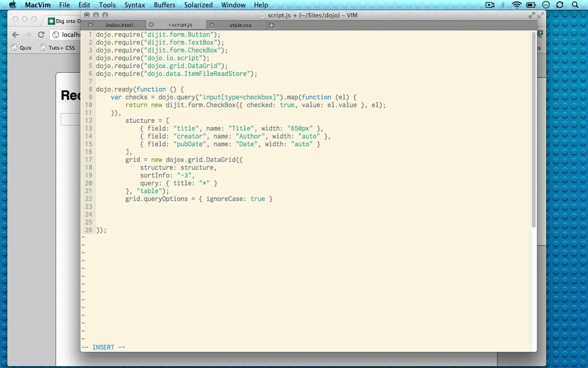This screenshot has width=588, height=368.
Task: Click "creator" field string on line 14
Action: (189, 136)
